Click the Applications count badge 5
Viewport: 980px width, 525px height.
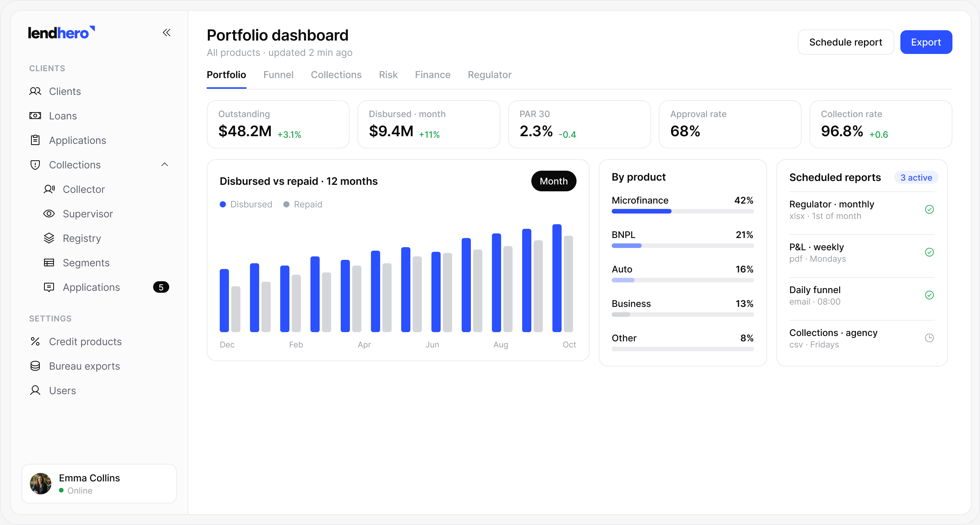point(161,287)
